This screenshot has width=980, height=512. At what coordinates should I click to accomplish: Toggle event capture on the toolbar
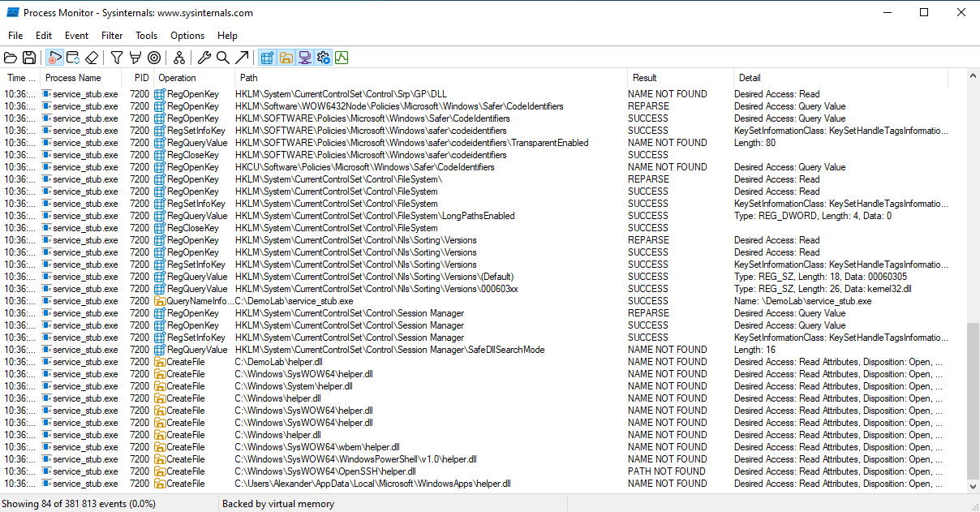(54, 58)
